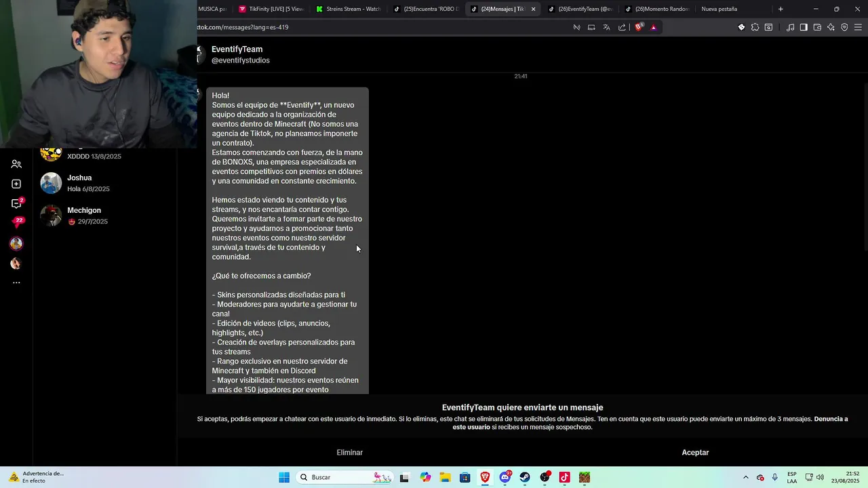Click the translate page icon
Viewport: 868px width, 488px height.
point(606,27)
